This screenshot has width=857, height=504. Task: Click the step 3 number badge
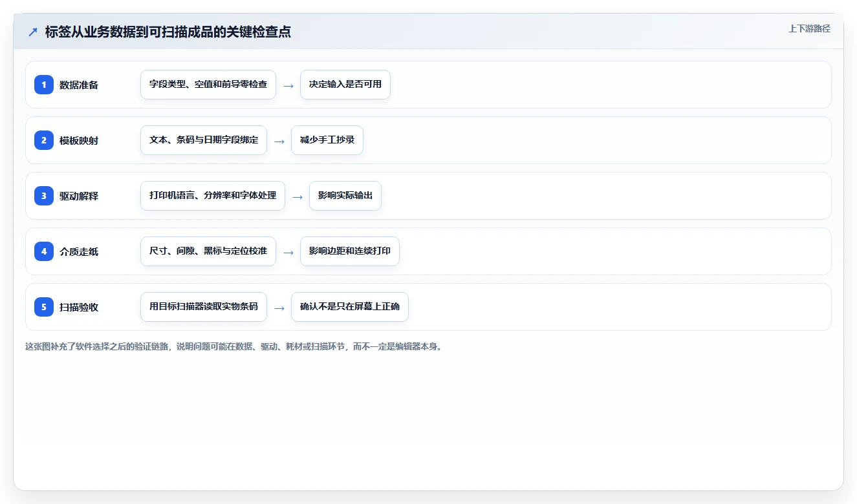pos(44,195)
